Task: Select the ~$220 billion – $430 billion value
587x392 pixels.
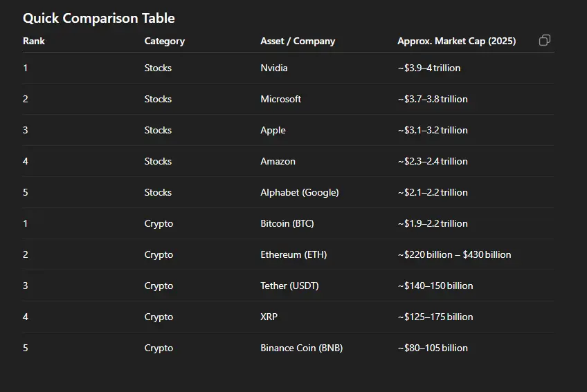Action: tap(454, 254)
